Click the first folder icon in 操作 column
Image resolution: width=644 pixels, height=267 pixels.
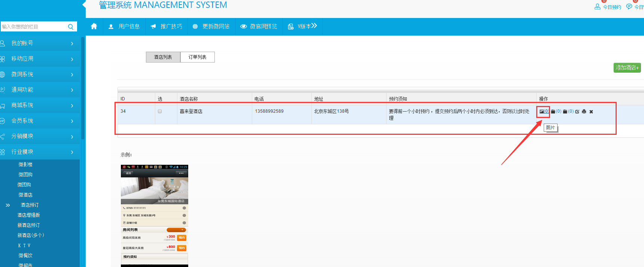point(553,112)
